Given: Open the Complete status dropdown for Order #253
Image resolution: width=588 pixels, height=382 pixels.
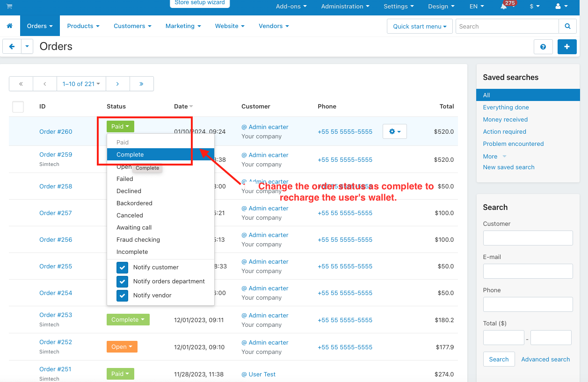Looking at the screenshot, I should [x=128, y=320].
